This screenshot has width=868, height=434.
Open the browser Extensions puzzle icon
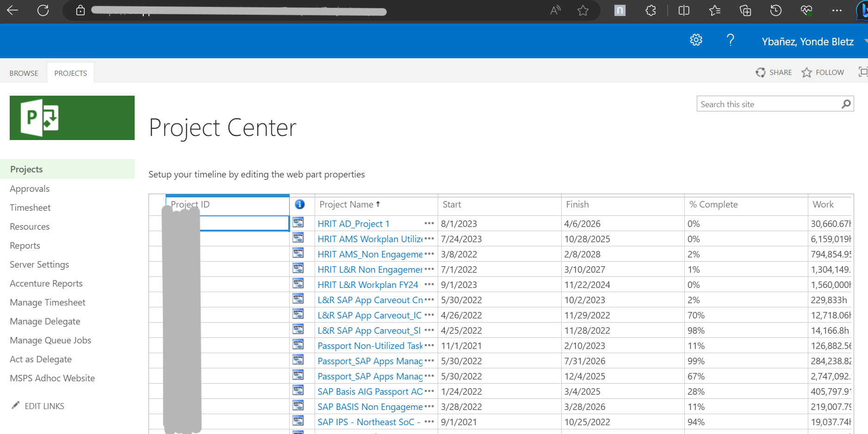click(x=651, y=10)
